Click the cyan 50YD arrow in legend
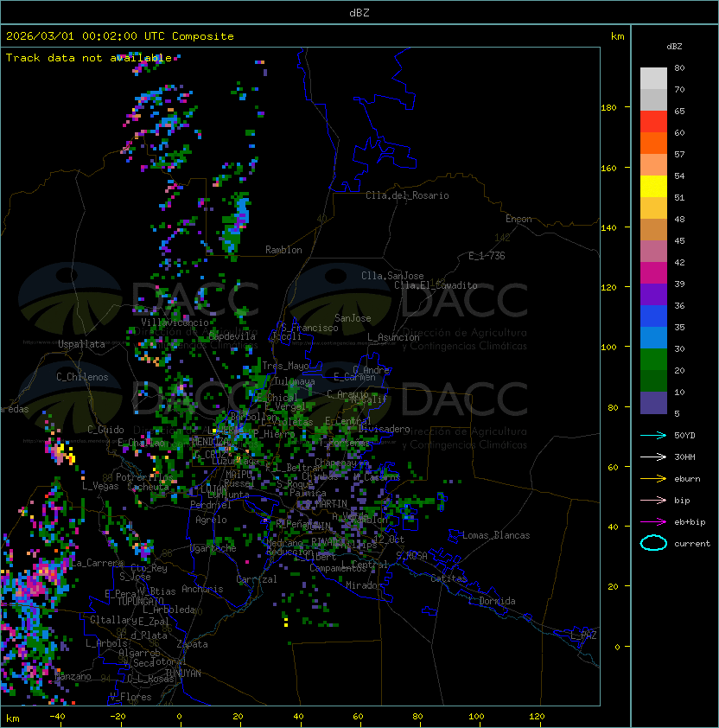Viewport: 719px width, 728px height. coord(653,435)
